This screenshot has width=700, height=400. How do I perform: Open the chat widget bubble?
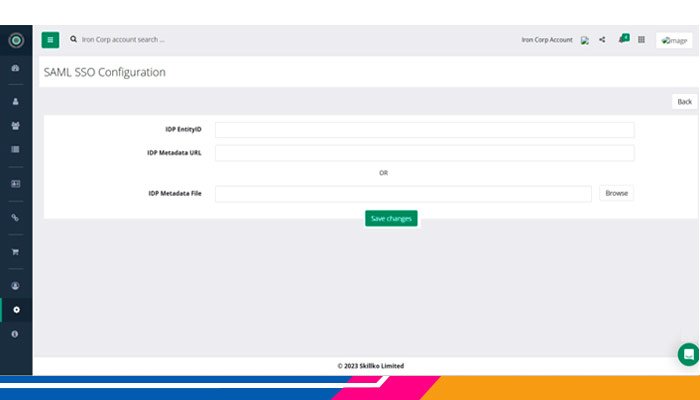coord(688,354)
